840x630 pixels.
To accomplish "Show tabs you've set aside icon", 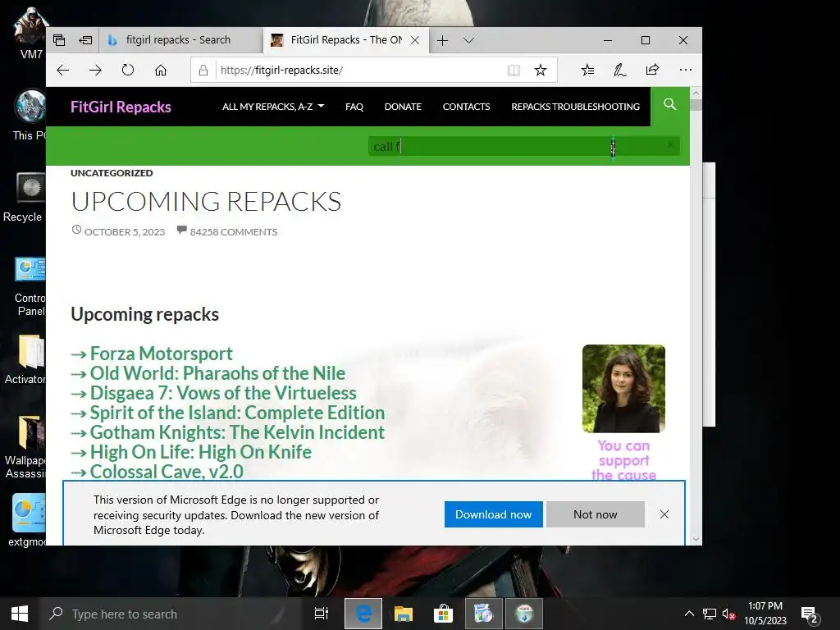I will pyautogui.click(x=59, y=40).
